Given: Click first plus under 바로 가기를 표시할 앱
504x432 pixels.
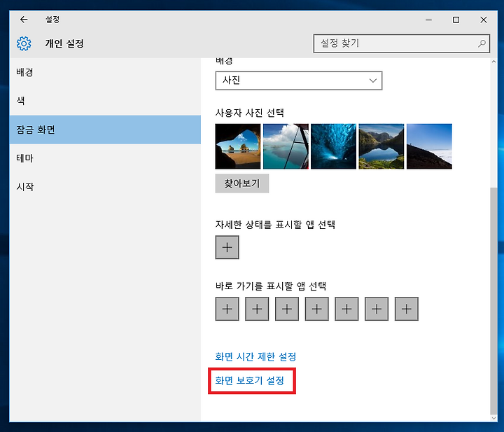Looking at the screenshot, I should (x=227, y=309).
